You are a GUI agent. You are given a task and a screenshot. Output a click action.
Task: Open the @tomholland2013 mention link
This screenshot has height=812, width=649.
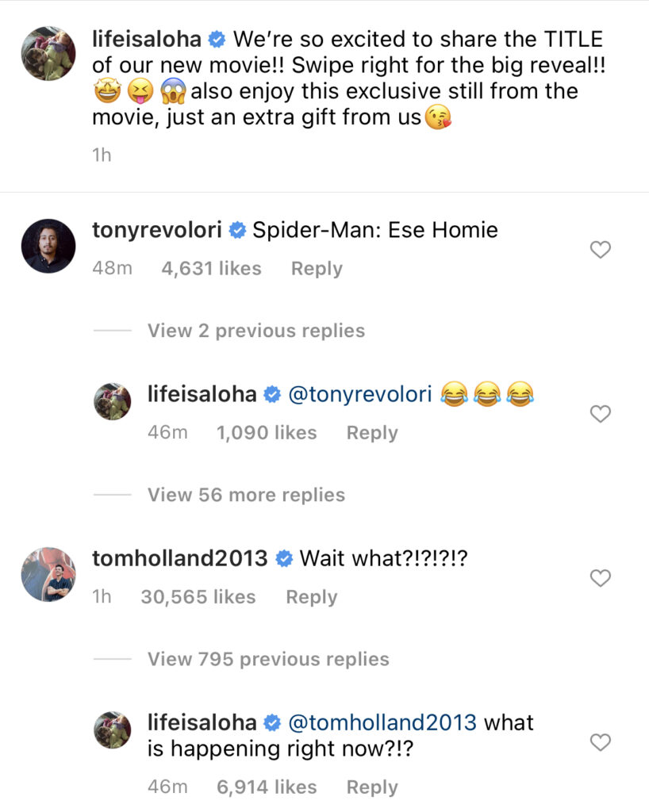(x=382, y=722)
